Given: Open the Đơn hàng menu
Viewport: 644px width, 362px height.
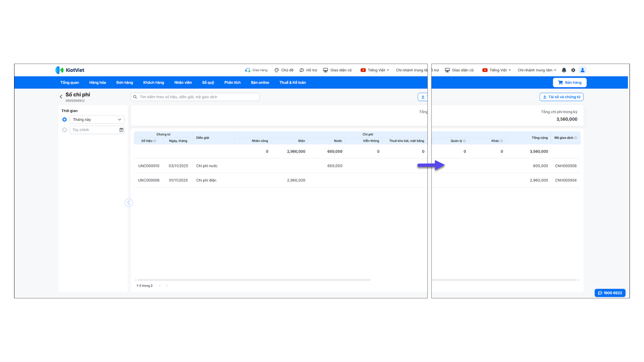Looking at the screenshot, I should [x=125, y=82].
